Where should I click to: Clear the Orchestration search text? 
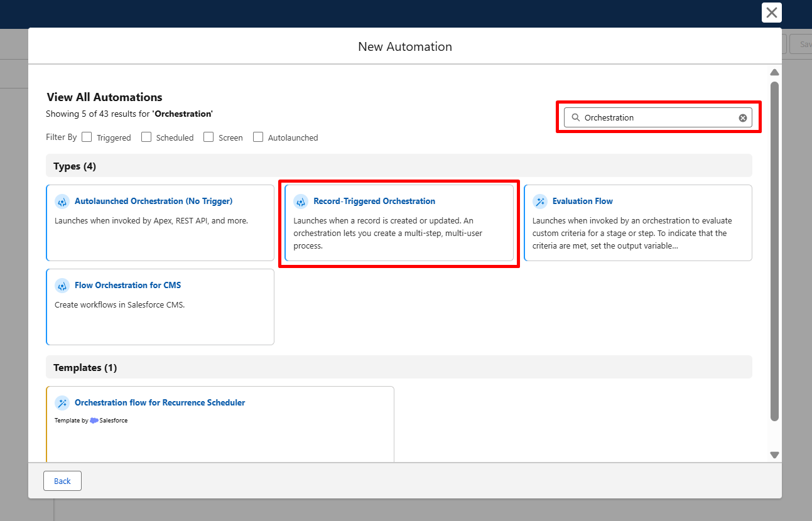pyautogui.click(x=743, y=117)
